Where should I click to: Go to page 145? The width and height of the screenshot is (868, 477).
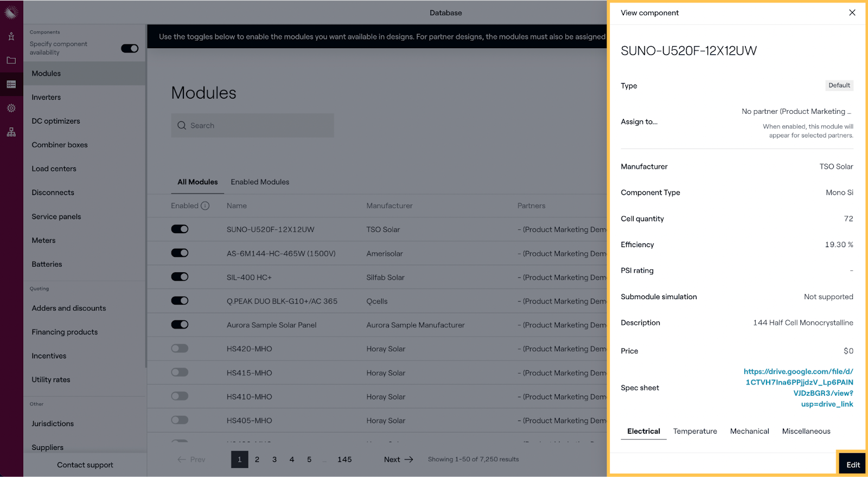344,459
